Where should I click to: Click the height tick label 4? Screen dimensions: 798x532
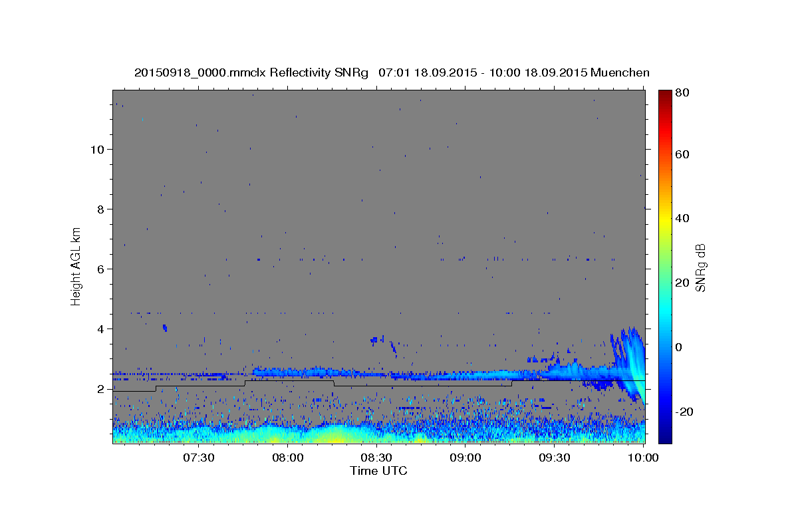100,329
